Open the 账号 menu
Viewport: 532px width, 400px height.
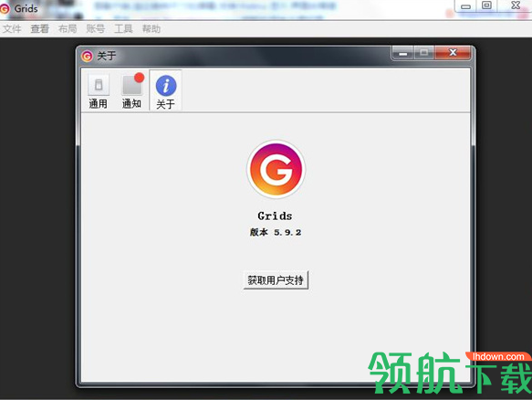(x=95, y=29)
